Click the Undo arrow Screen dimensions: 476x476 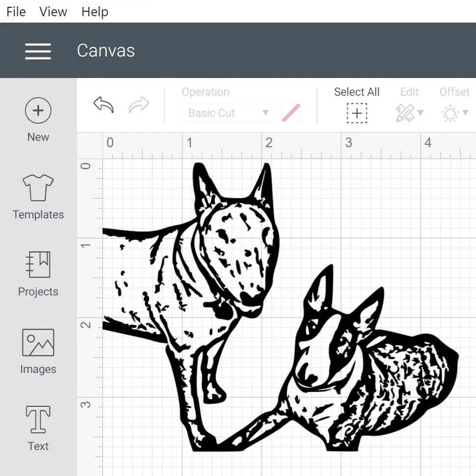point(104,105)
